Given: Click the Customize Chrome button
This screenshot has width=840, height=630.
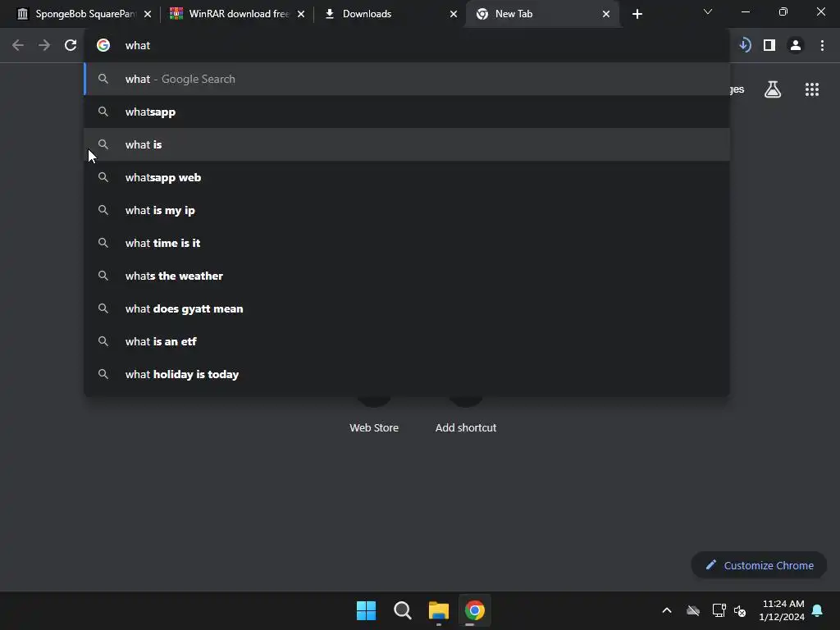Looking at the screenshot, I should tap(759, 565).
